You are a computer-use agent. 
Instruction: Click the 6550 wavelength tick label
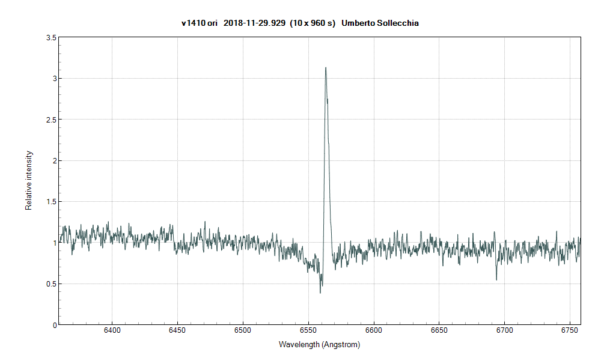click(x=308, y=331)
